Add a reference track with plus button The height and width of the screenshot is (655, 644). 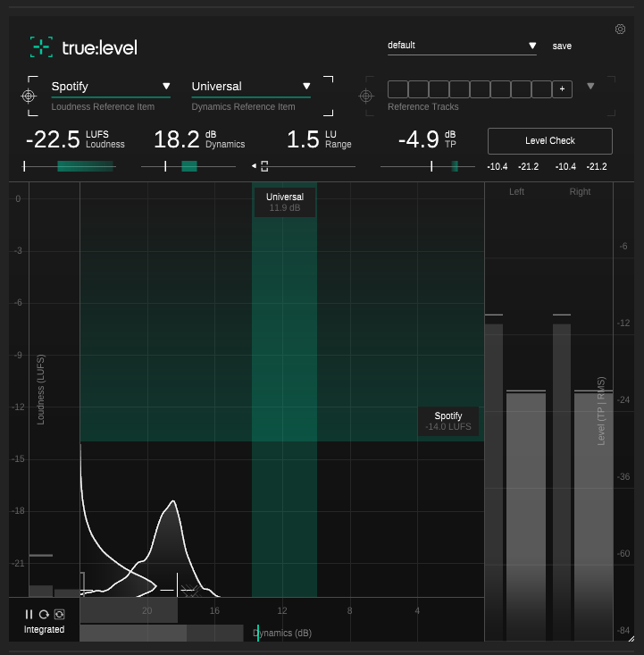point(562,88)
